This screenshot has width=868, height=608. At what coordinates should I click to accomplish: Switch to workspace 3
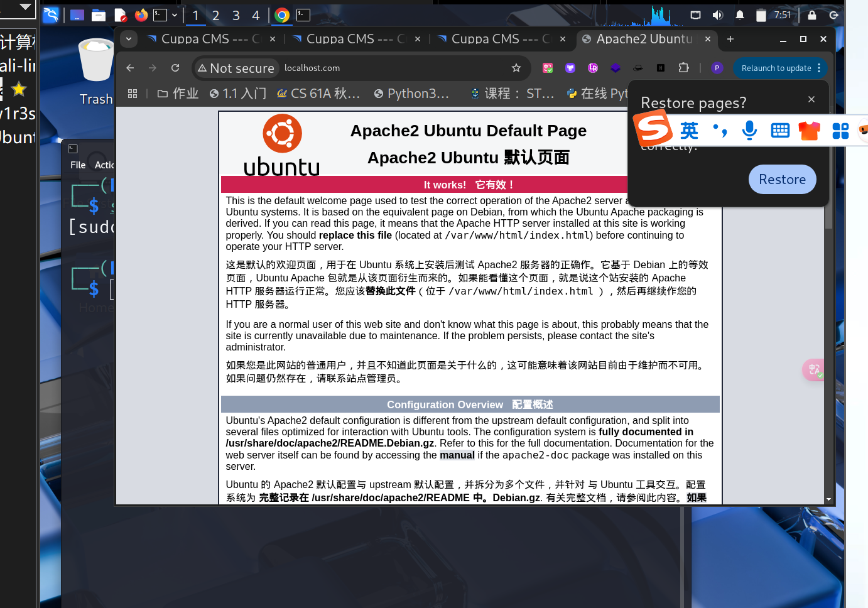[236, 16]
